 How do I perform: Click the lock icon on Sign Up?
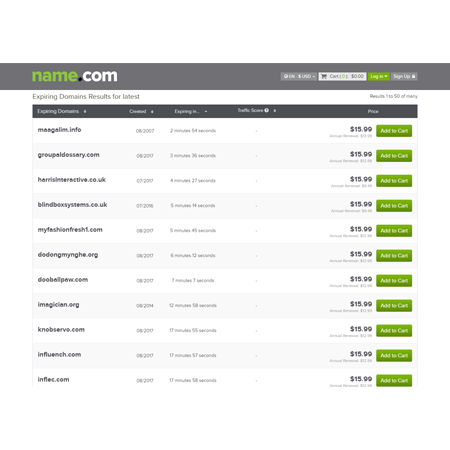[413, 76]
